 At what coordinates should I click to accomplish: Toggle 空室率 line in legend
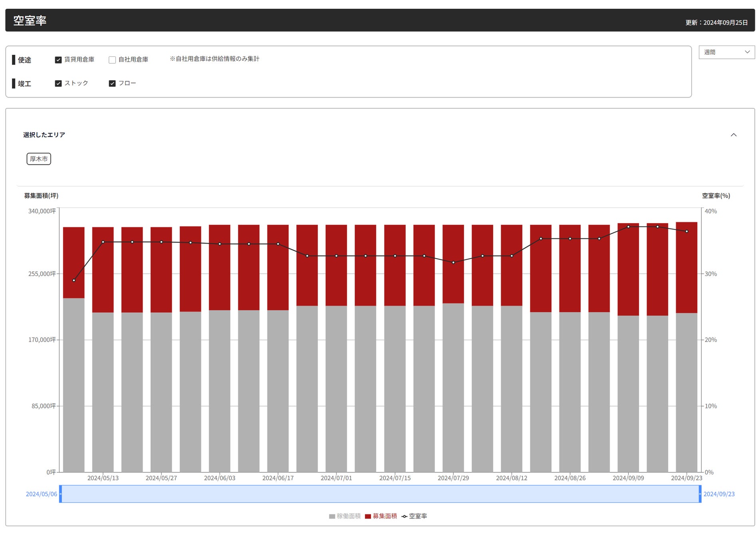tap(414, 516)
